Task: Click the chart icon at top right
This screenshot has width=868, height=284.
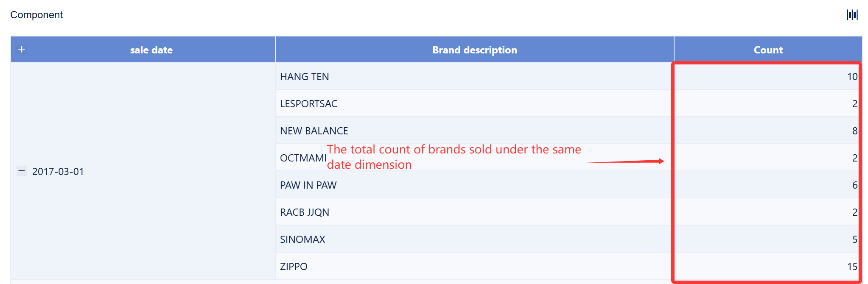Action: coord(852,15)
